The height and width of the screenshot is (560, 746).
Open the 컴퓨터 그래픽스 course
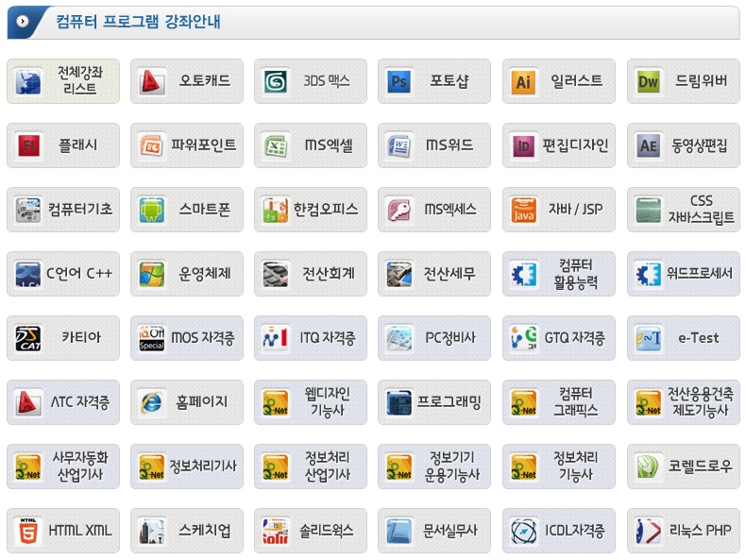[x=559, y=402]
